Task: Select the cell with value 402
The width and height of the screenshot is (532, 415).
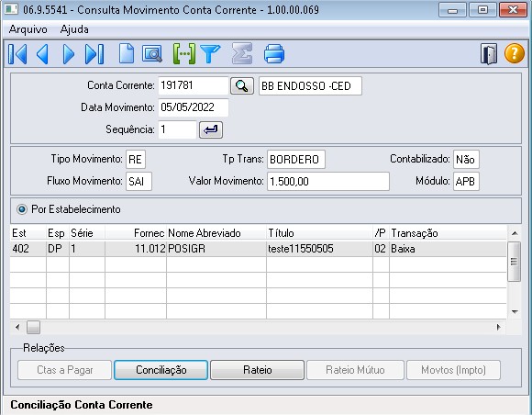Action: (x=28, y=249)
